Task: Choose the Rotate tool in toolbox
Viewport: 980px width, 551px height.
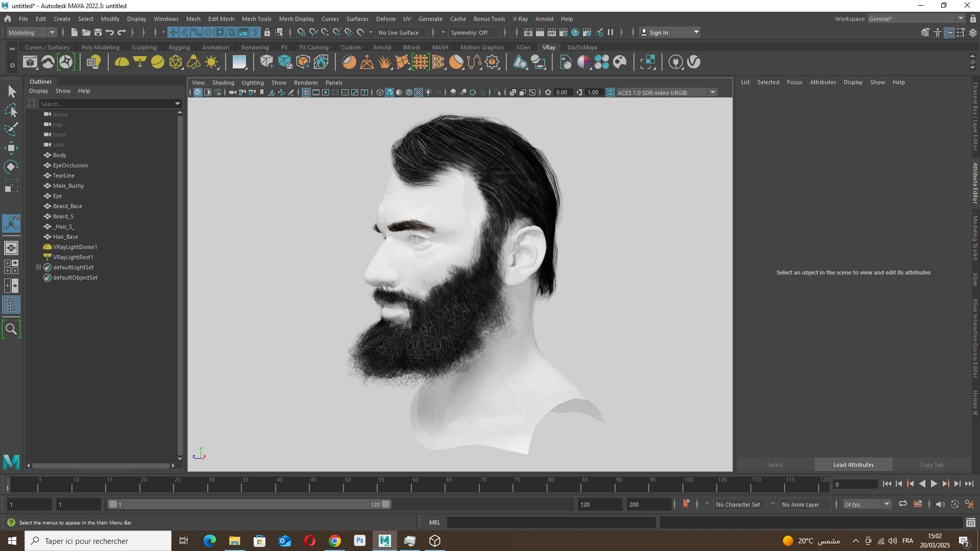Action: (11, 167)
